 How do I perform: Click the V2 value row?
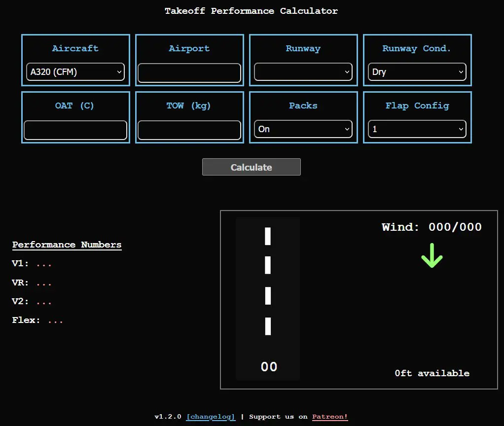click(32, 301)
